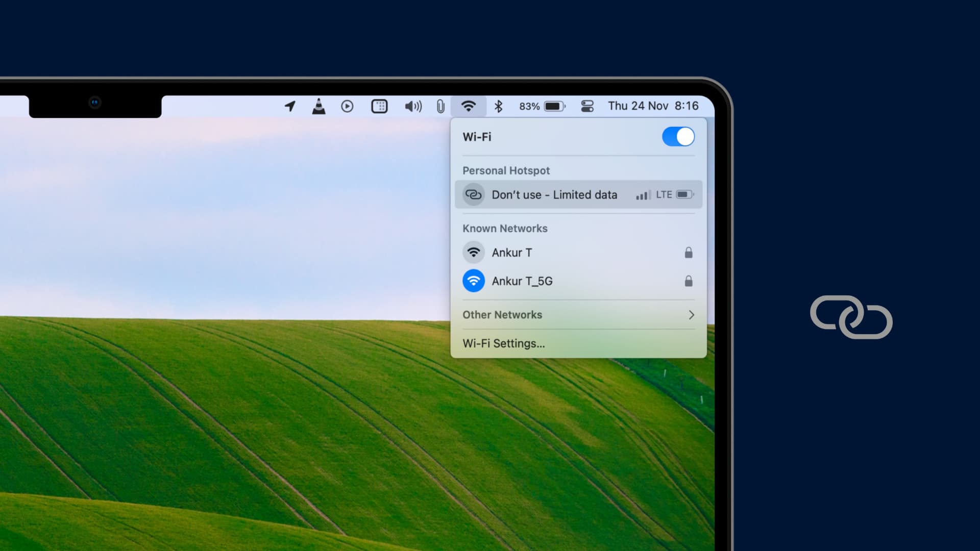Select the connected Ankur T_5G network
Image resolution: width=980 pixels, height=551 pixels.
point(522,281)
